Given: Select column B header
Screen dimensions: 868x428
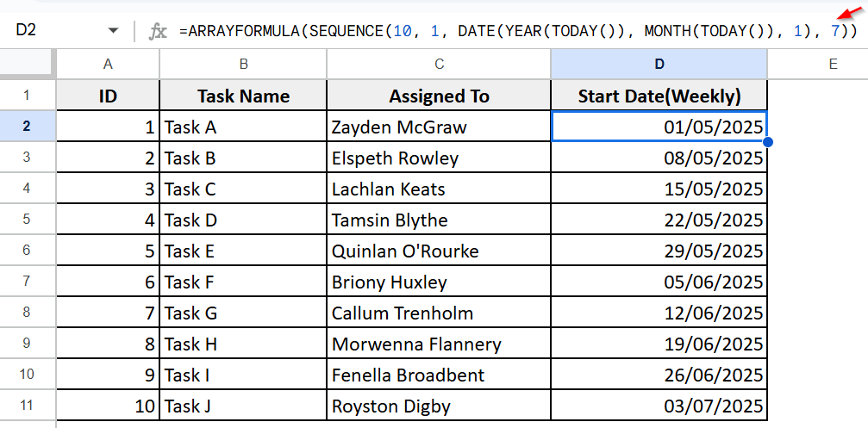Looking at the screenshot, I should 243,64.
